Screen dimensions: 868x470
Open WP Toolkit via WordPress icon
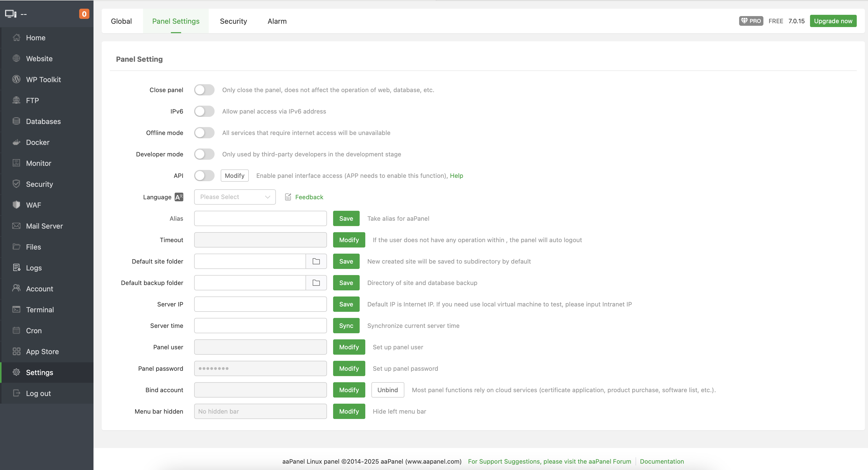point(16,79)
